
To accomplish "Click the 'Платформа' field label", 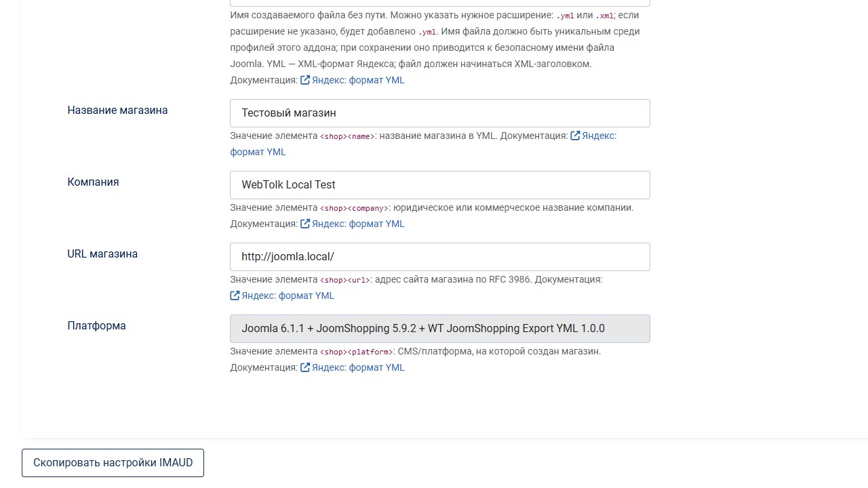I will [96, 325].
